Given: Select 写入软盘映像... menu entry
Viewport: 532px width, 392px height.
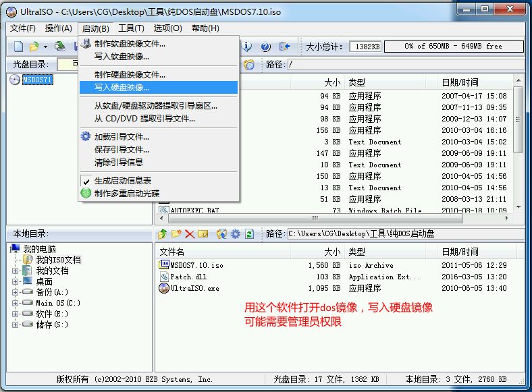Looking at the screenshot, I should click(159, 56).
